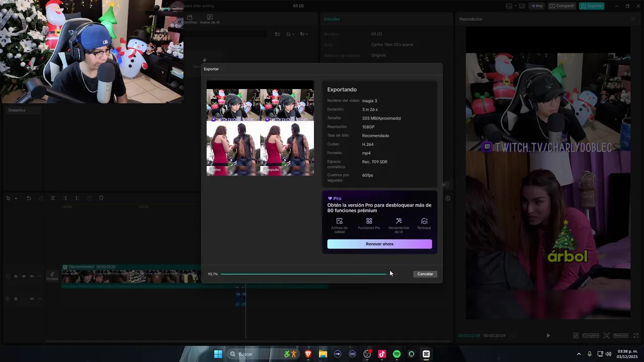
Task: Open the Avatar de IA tab
Action: click(210, 20)
